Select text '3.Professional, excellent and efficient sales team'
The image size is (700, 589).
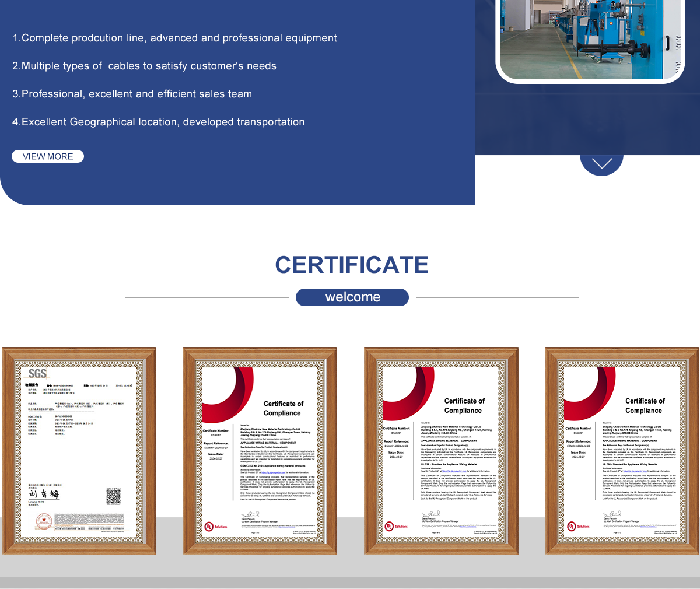coord(132,94)
